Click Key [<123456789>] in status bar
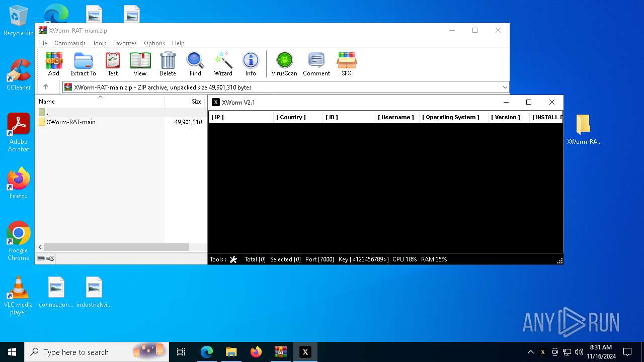 click(364, 259)
